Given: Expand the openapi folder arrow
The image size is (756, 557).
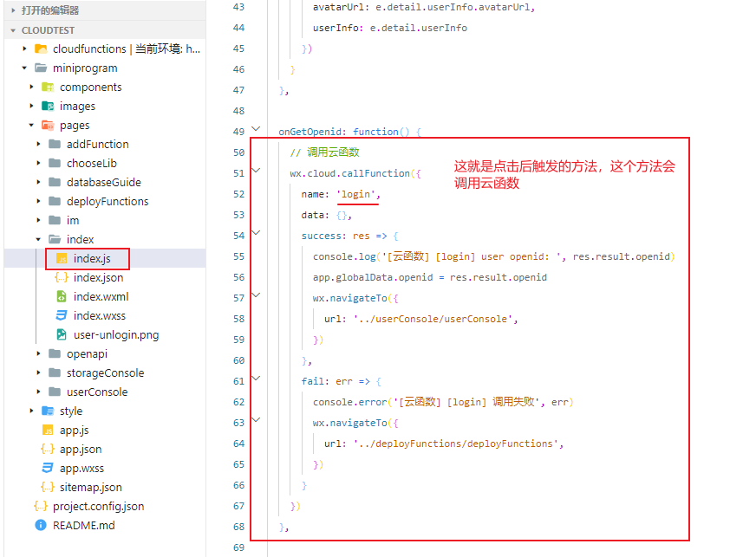Looking at the screenshot, I should point(38,353).
